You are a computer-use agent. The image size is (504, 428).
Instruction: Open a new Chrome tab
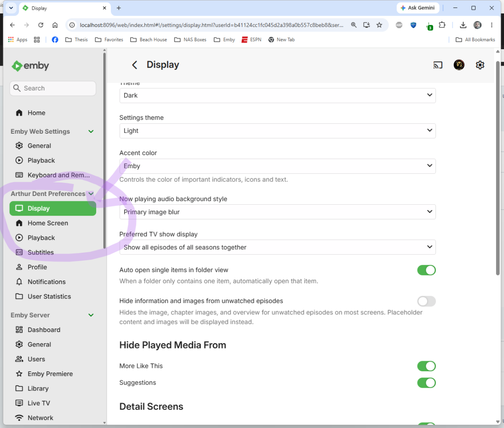pyautogui.click(x=119, y=8)
